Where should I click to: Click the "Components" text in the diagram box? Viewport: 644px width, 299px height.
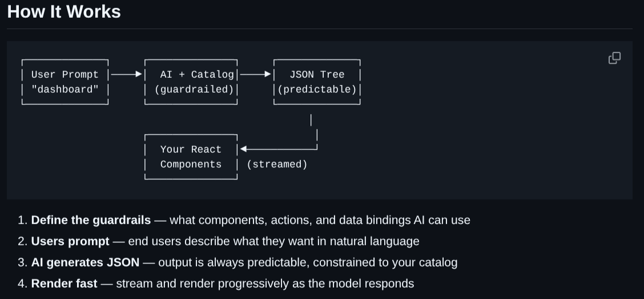[191, 164]
